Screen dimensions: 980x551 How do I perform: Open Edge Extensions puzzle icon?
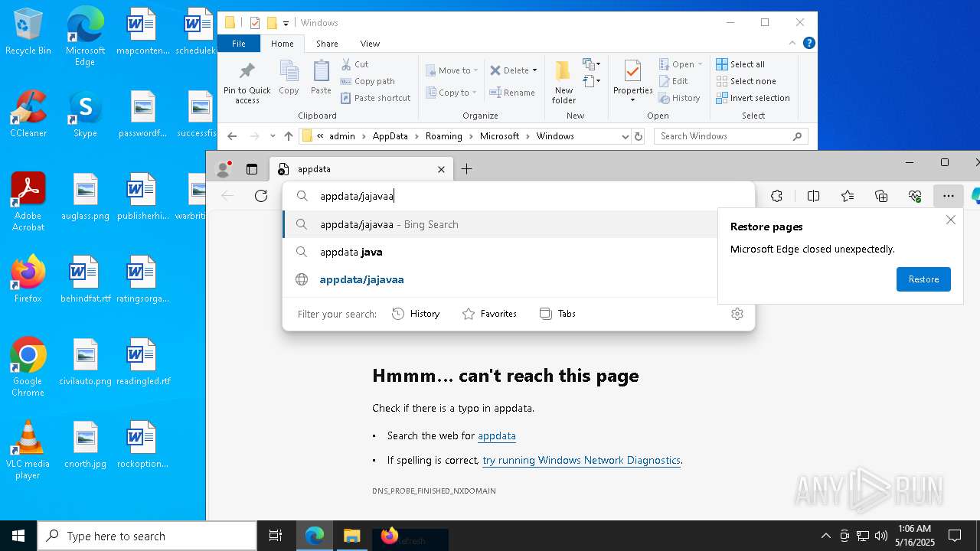pyautogui.click(x=776, y=196)
